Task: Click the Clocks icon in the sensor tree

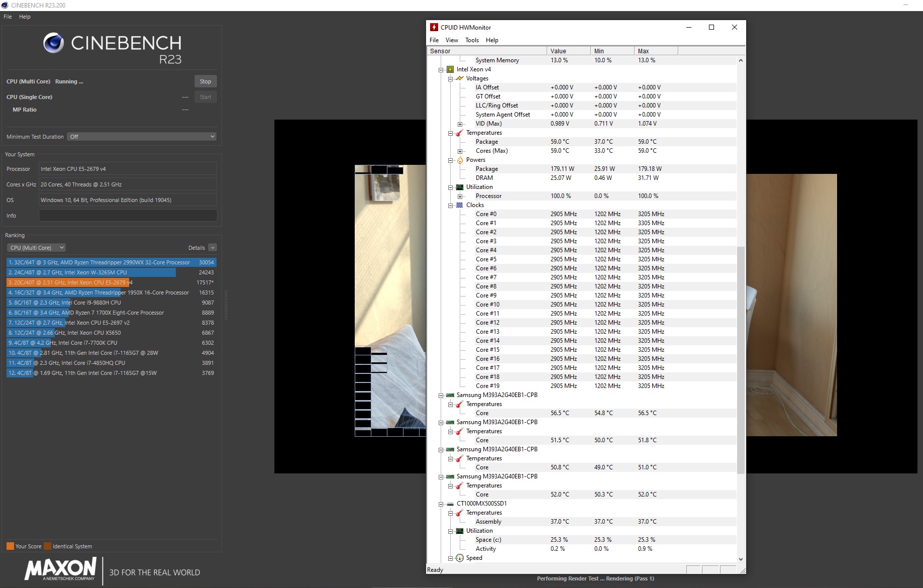Action: point(460,205)
